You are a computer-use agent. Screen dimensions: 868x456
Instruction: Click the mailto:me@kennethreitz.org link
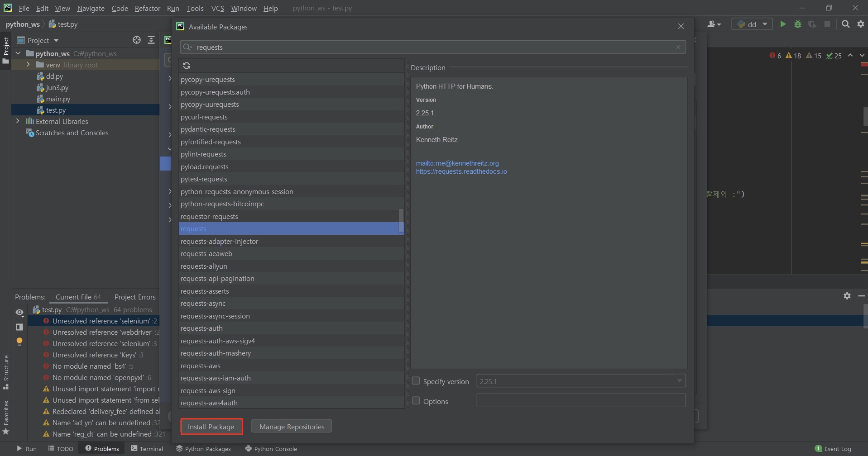point(457,163)
